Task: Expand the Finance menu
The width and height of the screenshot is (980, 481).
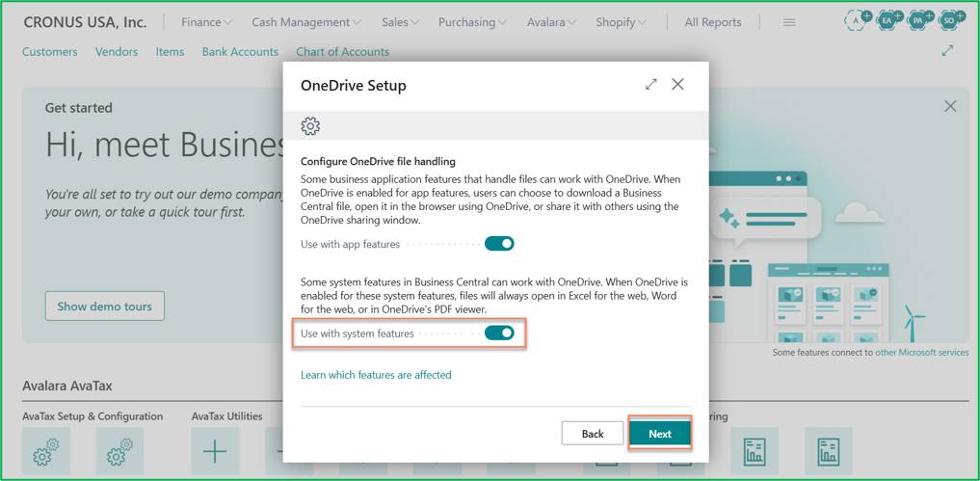Action: [x=206, y=22]
